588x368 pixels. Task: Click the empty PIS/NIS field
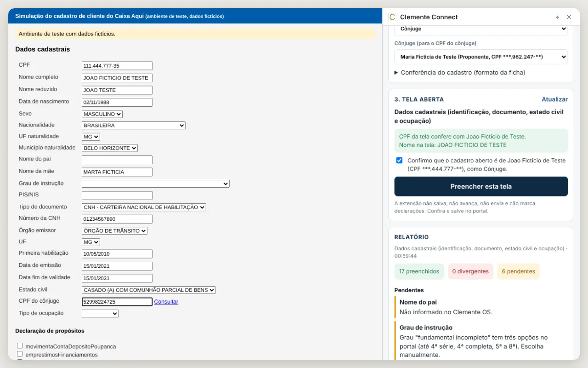[x=117, y=195]
